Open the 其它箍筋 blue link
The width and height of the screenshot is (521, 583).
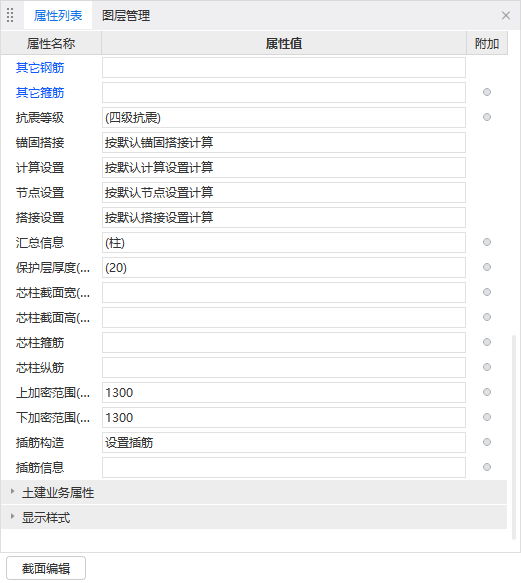tap(40, 93)
